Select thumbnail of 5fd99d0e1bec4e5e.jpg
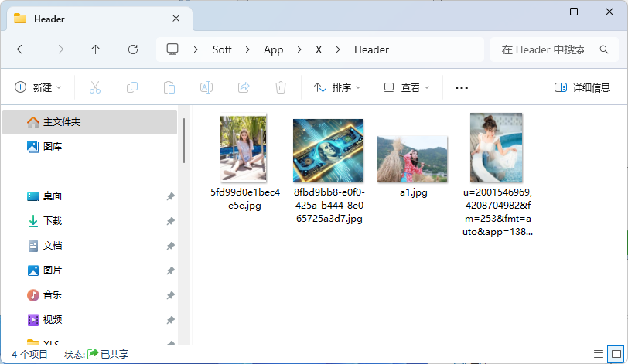The image size is (628, 364). tap(244, 148)
